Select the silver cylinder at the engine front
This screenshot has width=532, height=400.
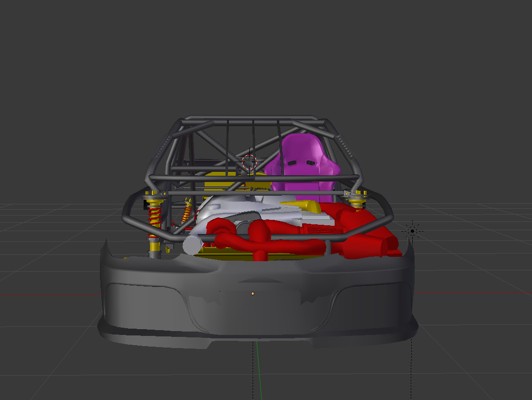tap(193, 244)
